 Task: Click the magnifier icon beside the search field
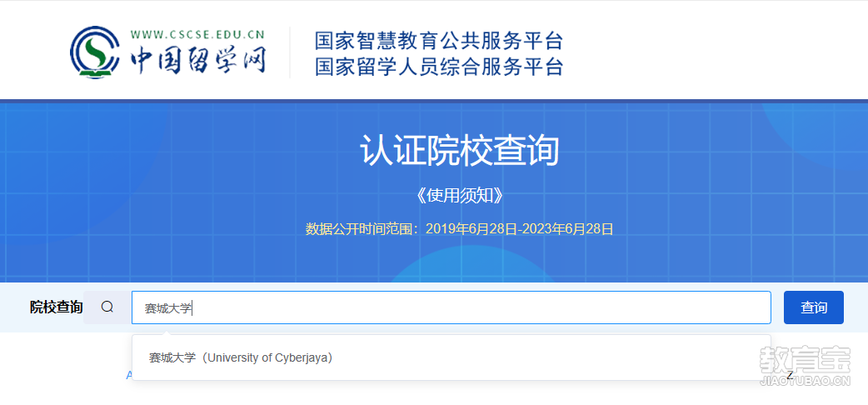click(107, 307)
